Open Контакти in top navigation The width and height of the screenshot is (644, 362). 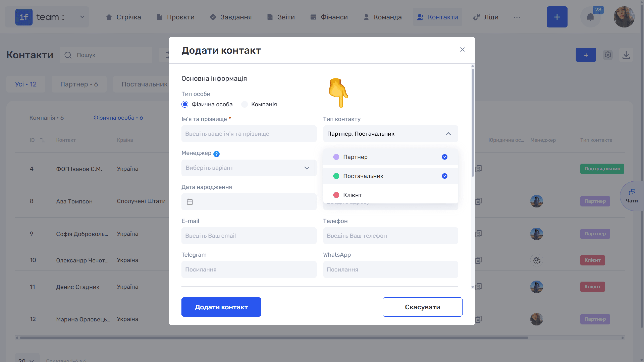438,17
